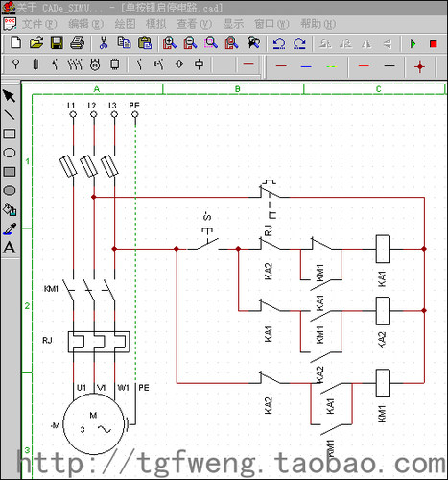Select the empty rectangle drawing tool
448x480 pixels.
[x=10, y=133]
